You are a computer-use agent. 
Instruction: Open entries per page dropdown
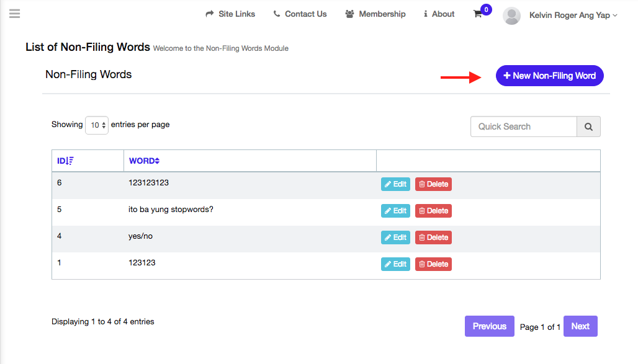tap(96, 125)
